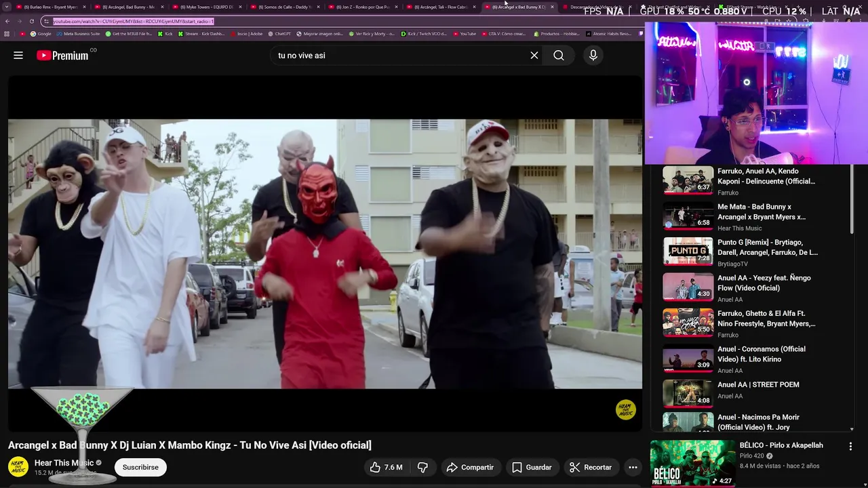Clear the search box with the X
Image resolution: width=868 pixels, height=488 pixels.
click(x=534, y=56)
